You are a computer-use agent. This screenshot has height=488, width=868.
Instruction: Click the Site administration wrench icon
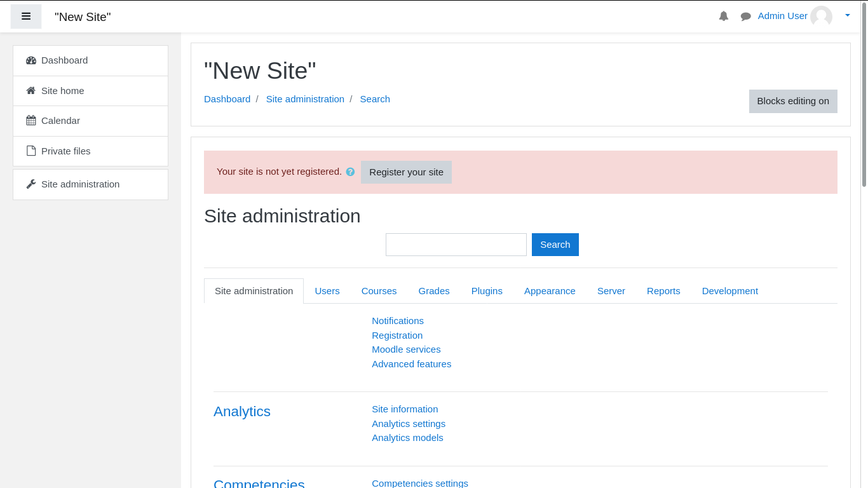point(31,184)
